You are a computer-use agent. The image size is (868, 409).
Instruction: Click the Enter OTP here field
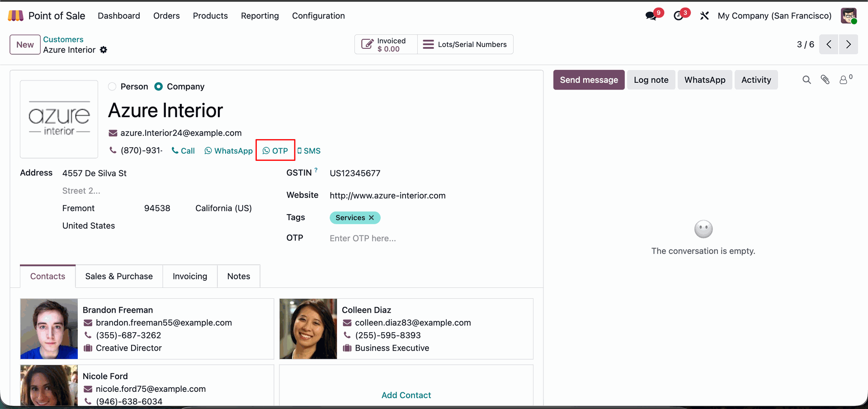point(431,238)
